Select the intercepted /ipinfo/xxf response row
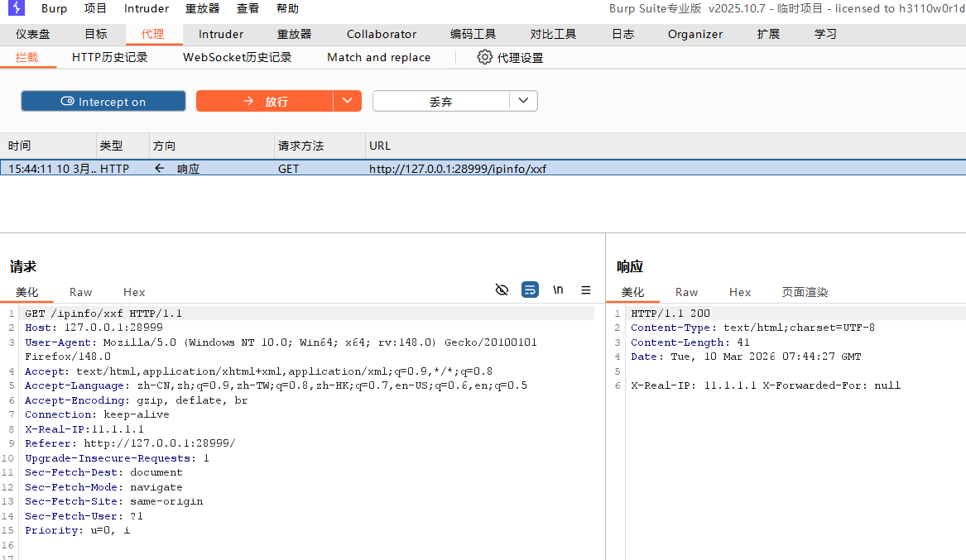 483,168
